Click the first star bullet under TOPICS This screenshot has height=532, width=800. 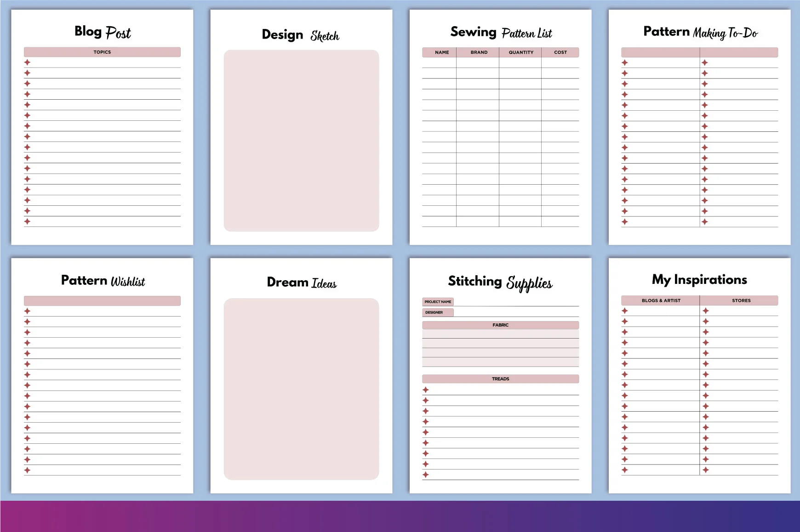[27, 62]
